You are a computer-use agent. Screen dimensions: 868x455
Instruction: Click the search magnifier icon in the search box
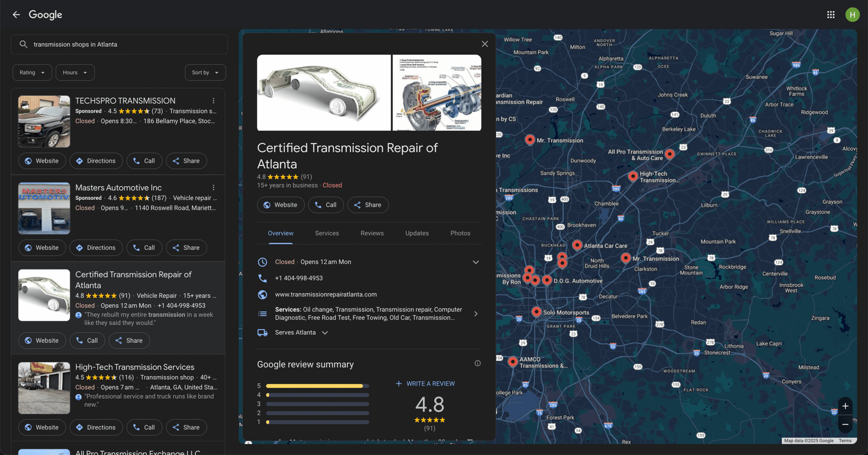point(23,45)
